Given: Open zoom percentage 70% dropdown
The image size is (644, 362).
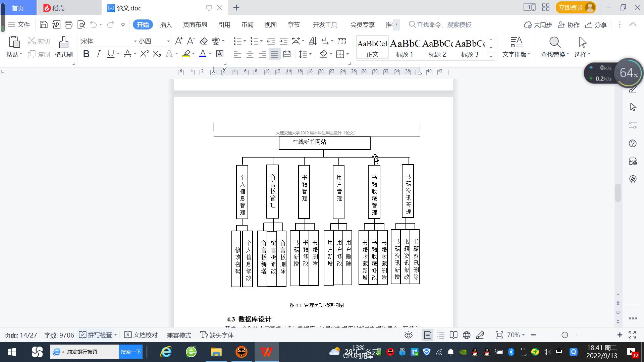Looking at the screenshot, I should click(516, 335).
